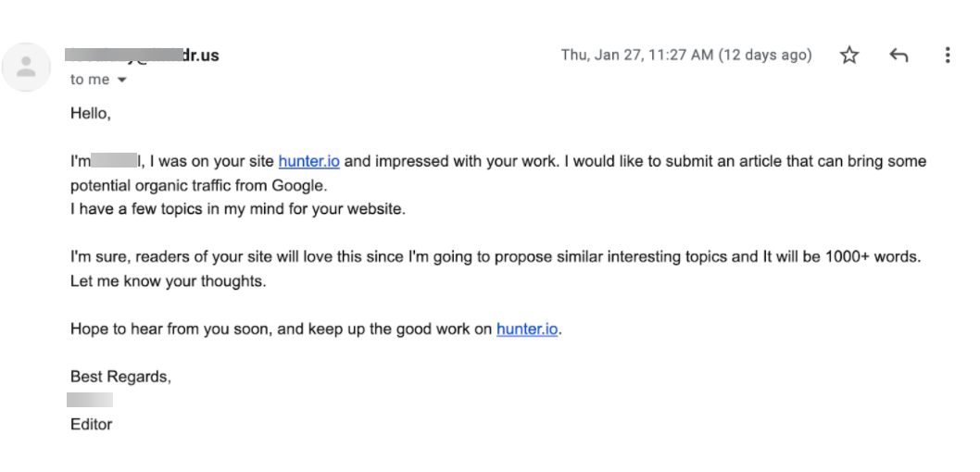Click the "Thu, Jan 27, 11:27 AM" timestamp
Viewport: 980px width, 472px height.
coord(685,56)
